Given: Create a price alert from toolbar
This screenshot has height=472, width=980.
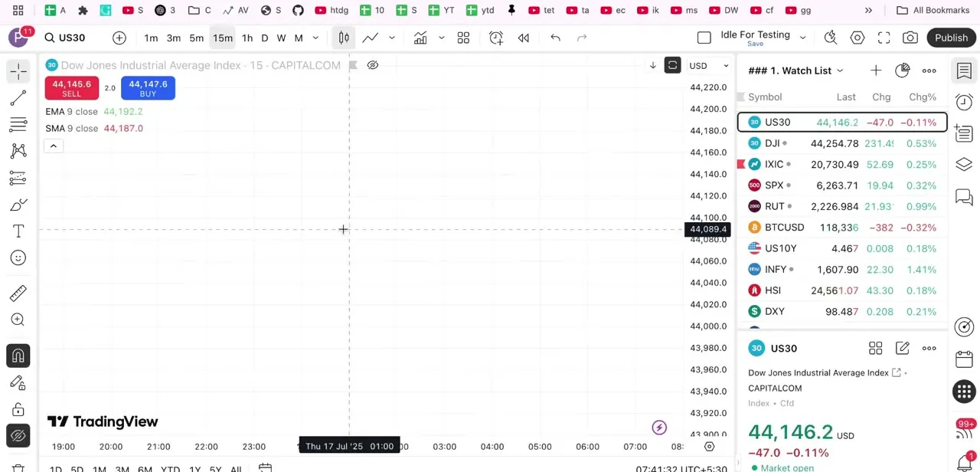Looking at the screenshot, I should point(496,38).
